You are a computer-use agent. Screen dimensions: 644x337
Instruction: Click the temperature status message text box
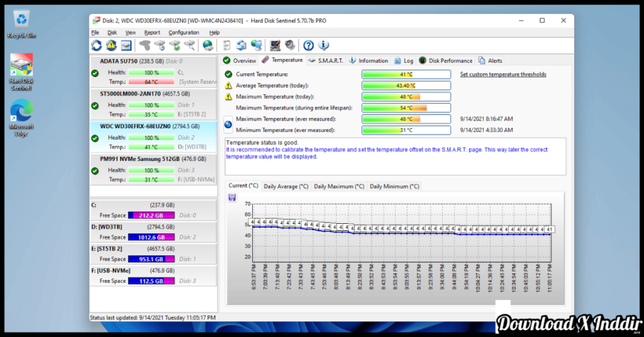[x=395, y=157]
